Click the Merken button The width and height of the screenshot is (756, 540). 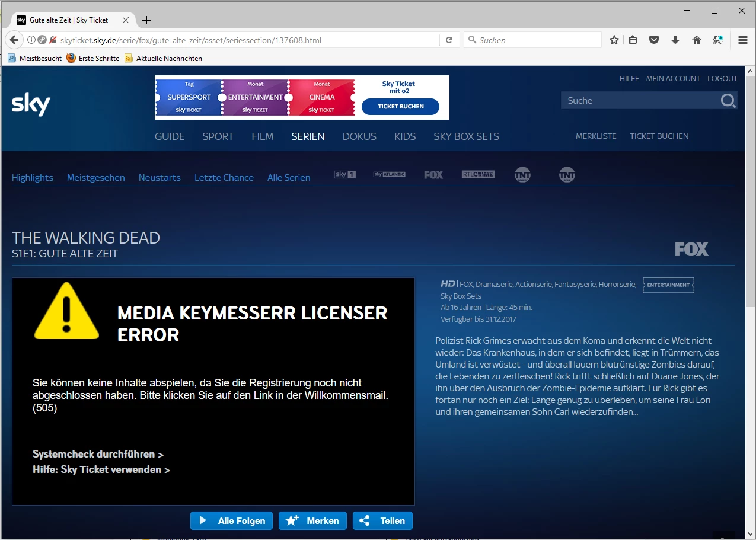[x=312, y=521]
